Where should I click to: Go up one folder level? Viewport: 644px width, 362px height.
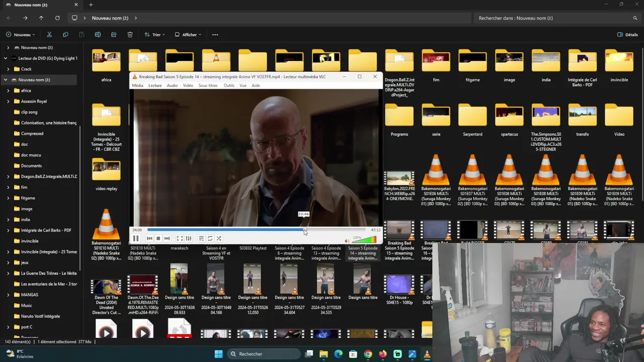pyautogui.click(x=41, y=18)
